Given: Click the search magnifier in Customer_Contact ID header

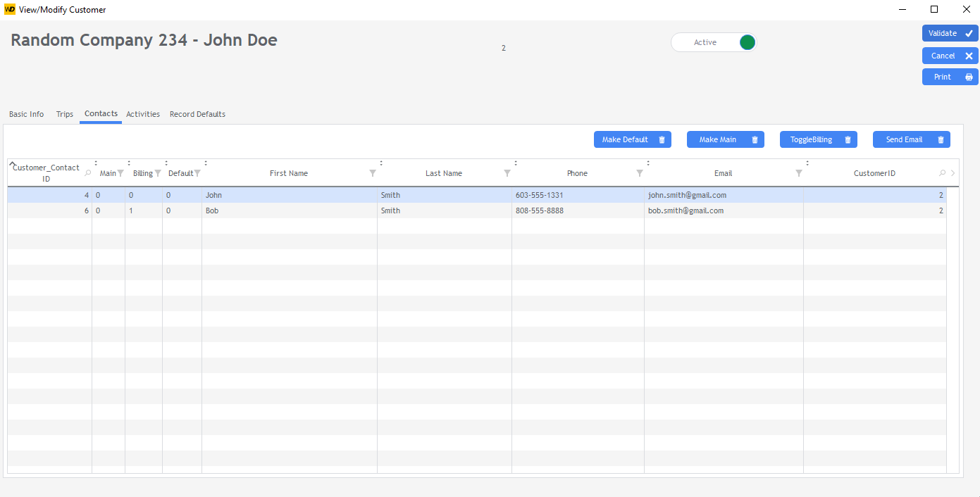Looking at the screenshot, I should [x=87, y=172].
